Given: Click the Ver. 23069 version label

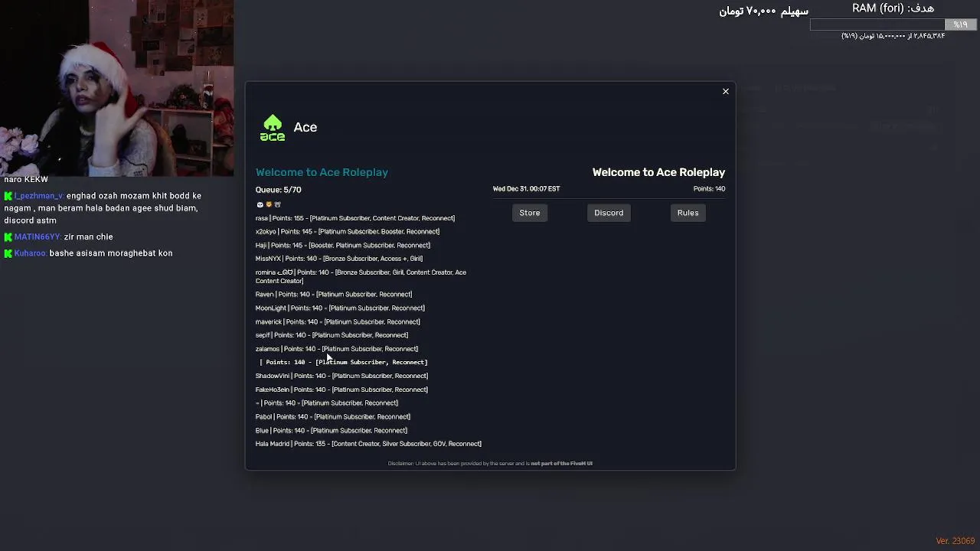Looking at the screenshot, I should tap(955, 541).
